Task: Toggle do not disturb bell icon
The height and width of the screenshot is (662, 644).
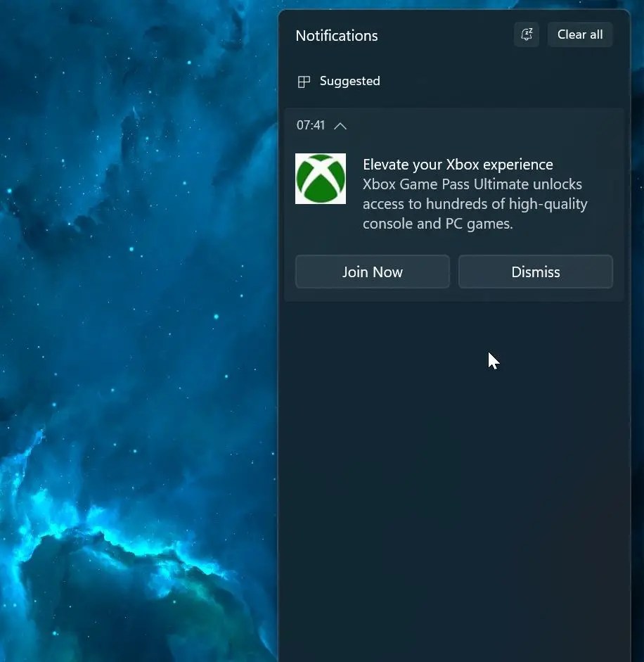Action: [527, 34]
